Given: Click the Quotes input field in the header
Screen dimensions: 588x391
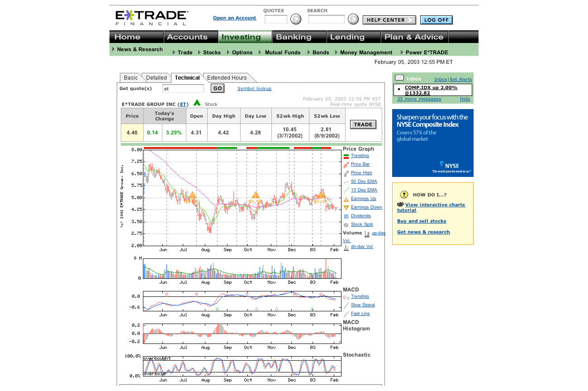Looking at the screenshot, I should [276, 19].
